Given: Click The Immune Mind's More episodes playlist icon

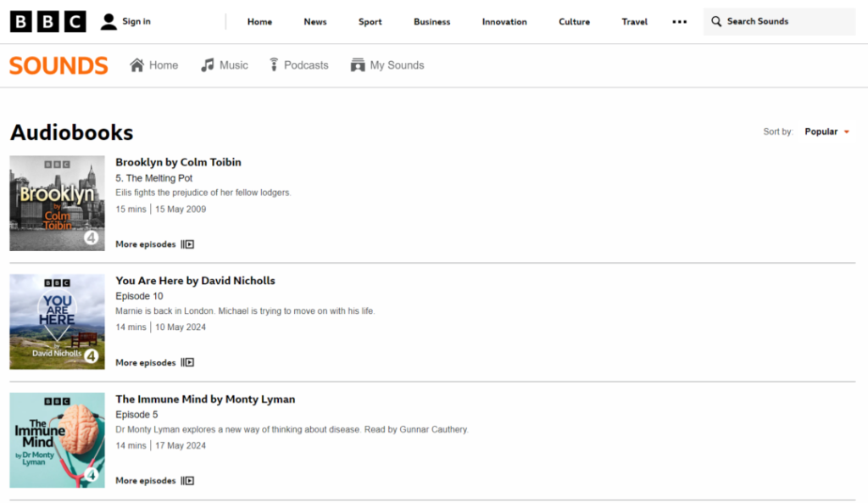Looking at the screenshot, I should (187, 481).
